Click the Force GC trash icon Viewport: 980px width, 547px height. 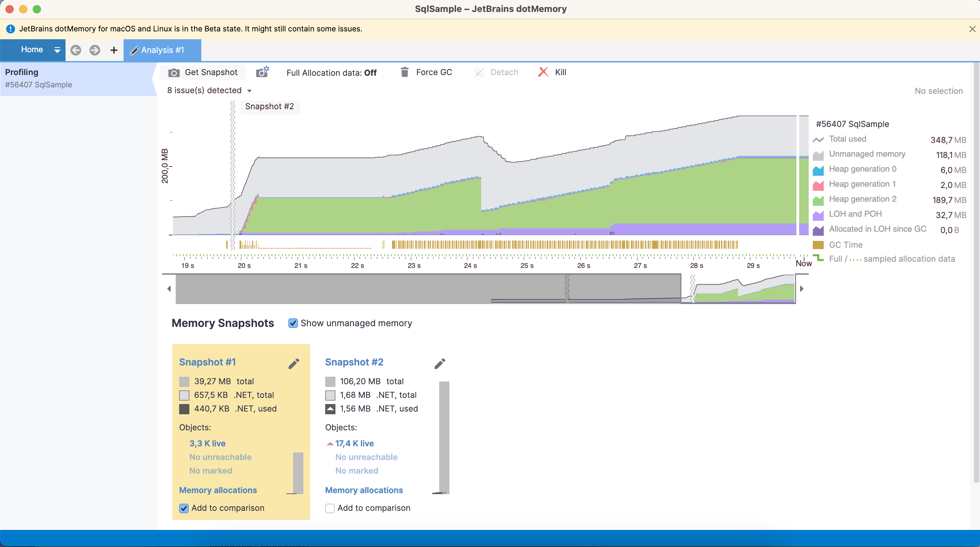pyautogui.click(x=404, y=72)
